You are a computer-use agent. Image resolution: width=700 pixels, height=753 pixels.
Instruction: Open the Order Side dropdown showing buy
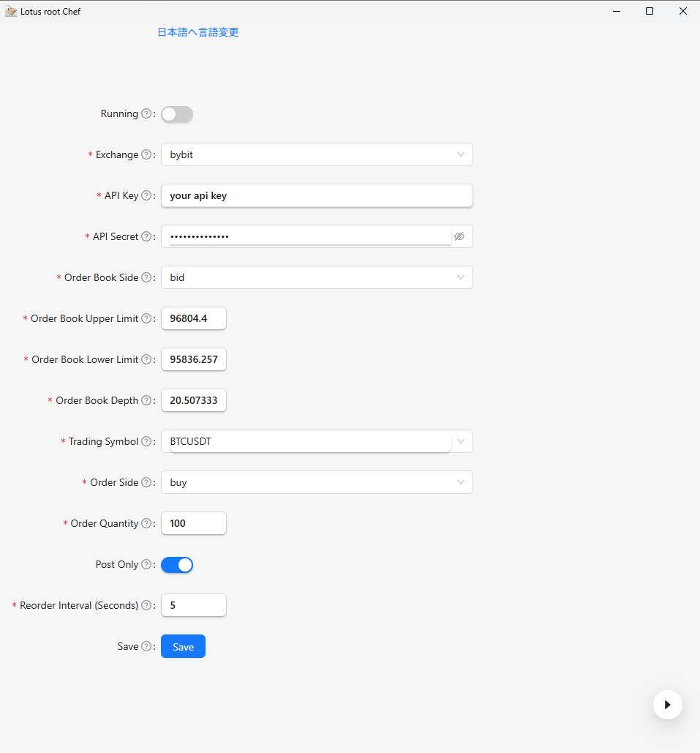(x=316, y=482)
